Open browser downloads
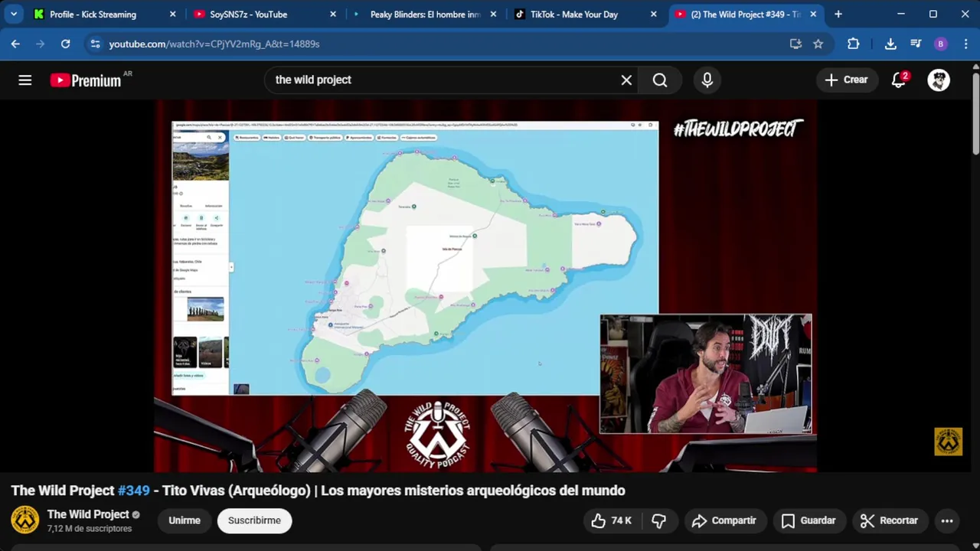The width and height of the screenshot is (980, 551). [x=890, y=44]
